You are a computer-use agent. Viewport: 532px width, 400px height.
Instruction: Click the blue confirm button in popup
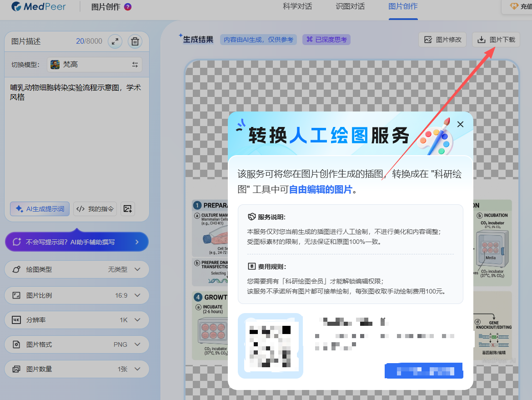click(x=424, y=371)
